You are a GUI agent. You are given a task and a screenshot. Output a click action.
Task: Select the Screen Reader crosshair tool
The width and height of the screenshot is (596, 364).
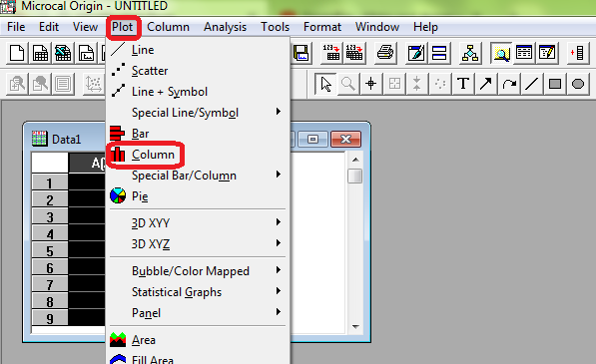click(x=371, y=84)
